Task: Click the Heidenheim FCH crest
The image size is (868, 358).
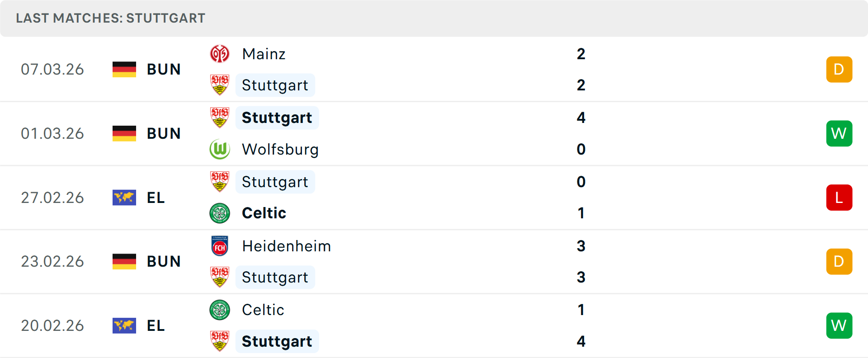Action: (x=220, y=246)
